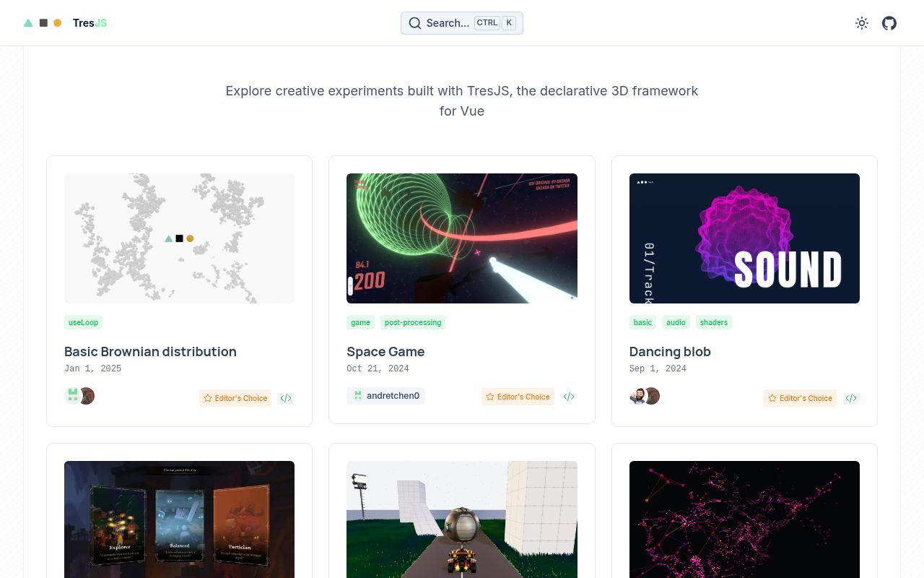The width and height of the screenshot is (924, 578).
Task: Click the magnifier icon in the search box
Action: (415, 23)
